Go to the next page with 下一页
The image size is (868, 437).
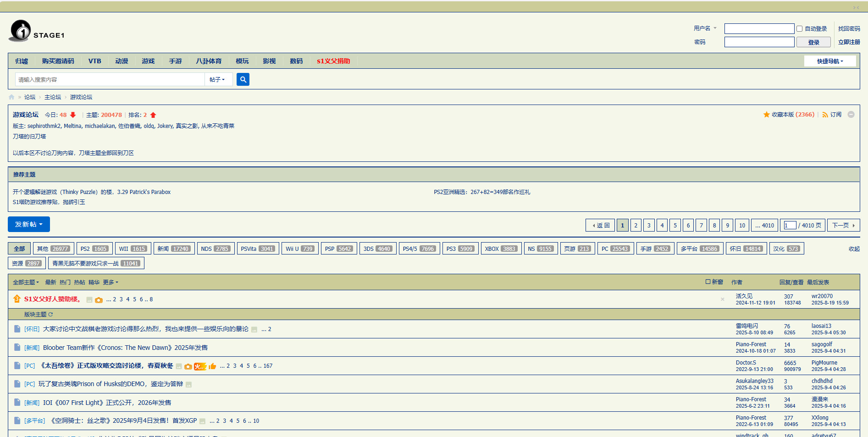[843, 225]
